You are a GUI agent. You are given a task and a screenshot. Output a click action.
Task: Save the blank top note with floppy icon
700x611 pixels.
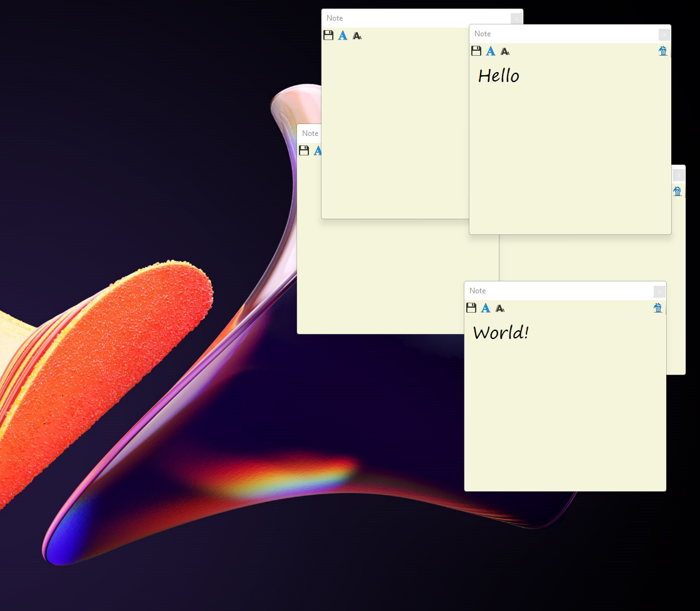328,35
